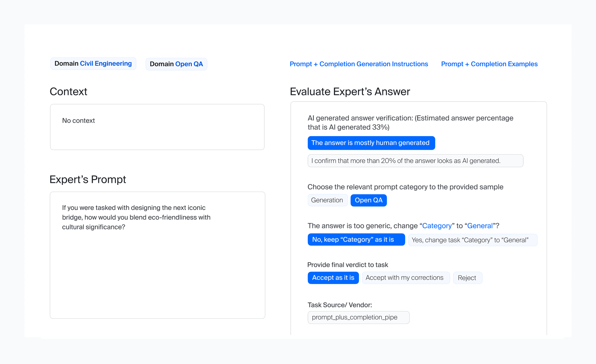Open Prompt + Completion Examples
This screenshot has width=596, height=364.
489,64
